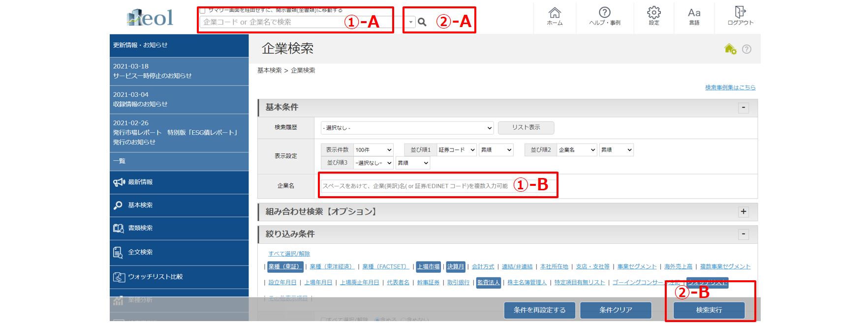The height and width of the screenshot is (326, 868).
Task: Open the Settings gear icon
Action: 653,16
